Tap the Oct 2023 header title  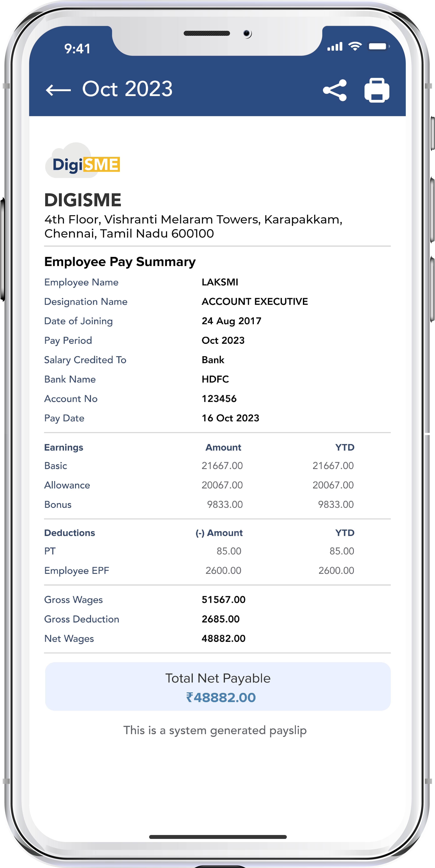point(127,89)
